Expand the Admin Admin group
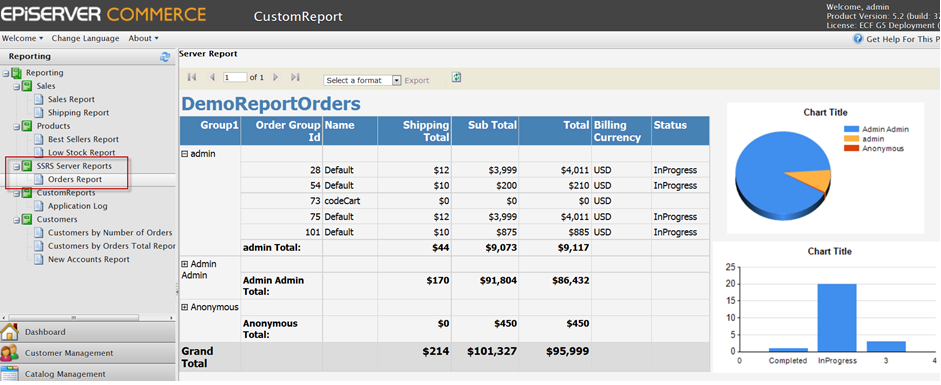The image size is (941, 385). coord(185,264)
